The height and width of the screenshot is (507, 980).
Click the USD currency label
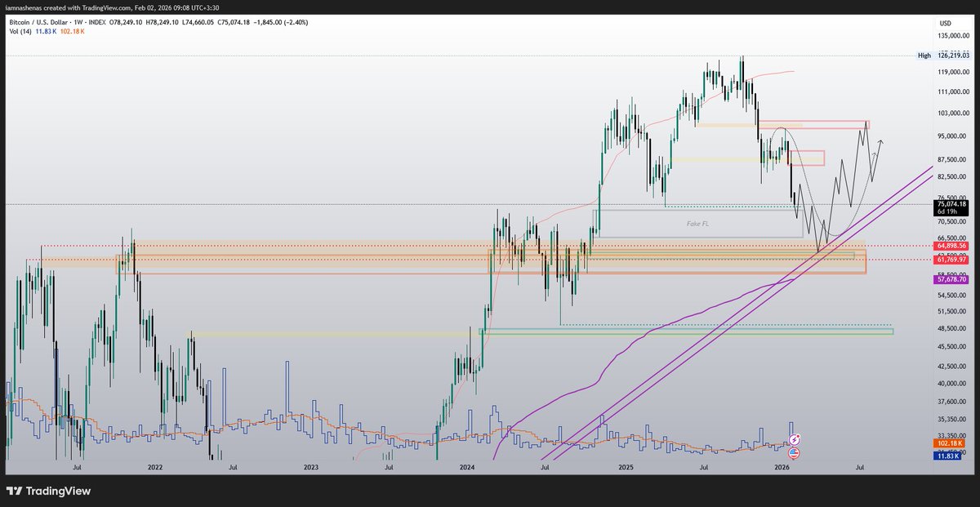click(947, 22)
